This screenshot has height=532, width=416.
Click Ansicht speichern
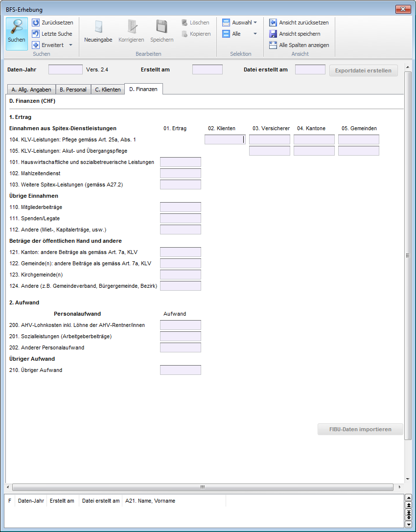tap(295, 34)
